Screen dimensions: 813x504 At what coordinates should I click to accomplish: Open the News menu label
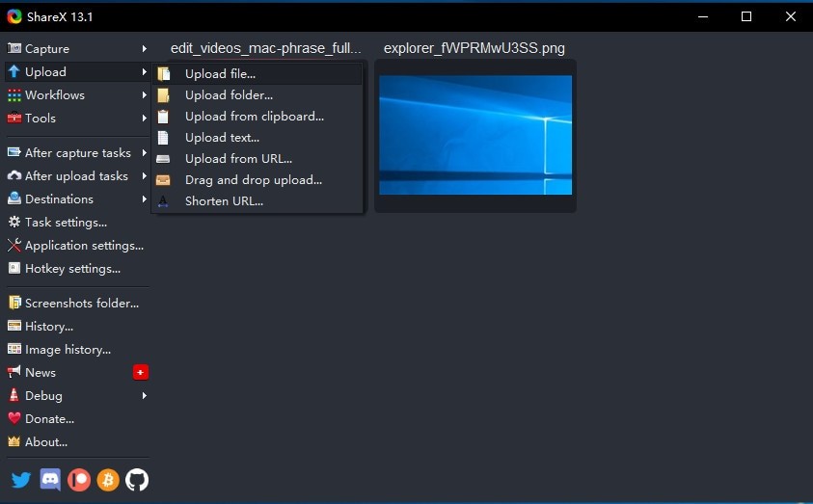[x=41, y=372]
